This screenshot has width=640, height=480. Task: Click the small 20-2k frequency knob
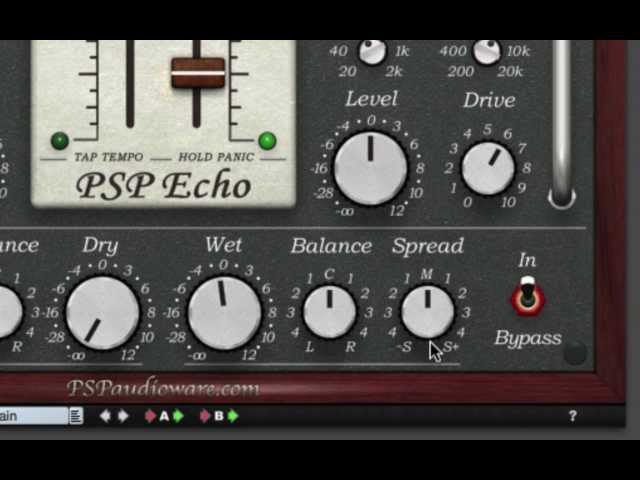(372, 51)
